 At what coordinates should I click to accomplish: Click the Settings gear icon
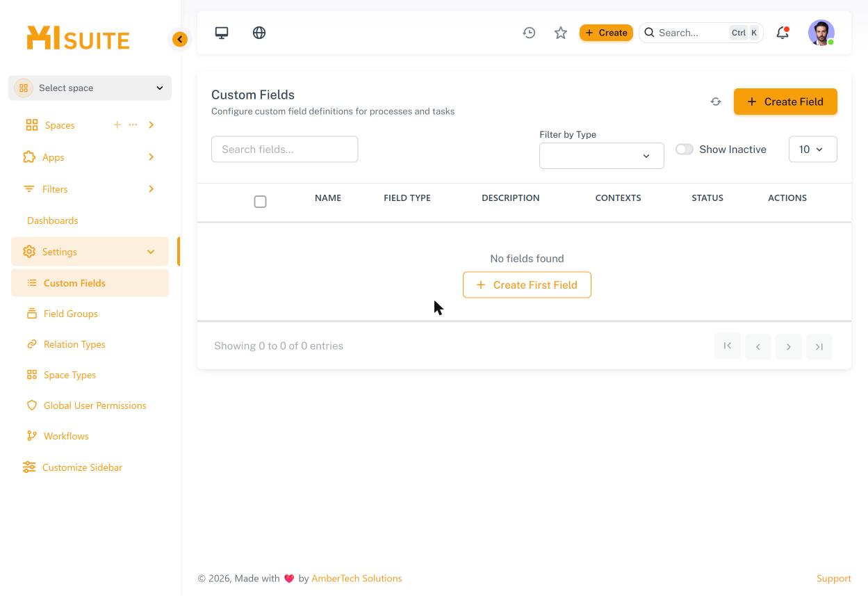(x=29, y=252)
